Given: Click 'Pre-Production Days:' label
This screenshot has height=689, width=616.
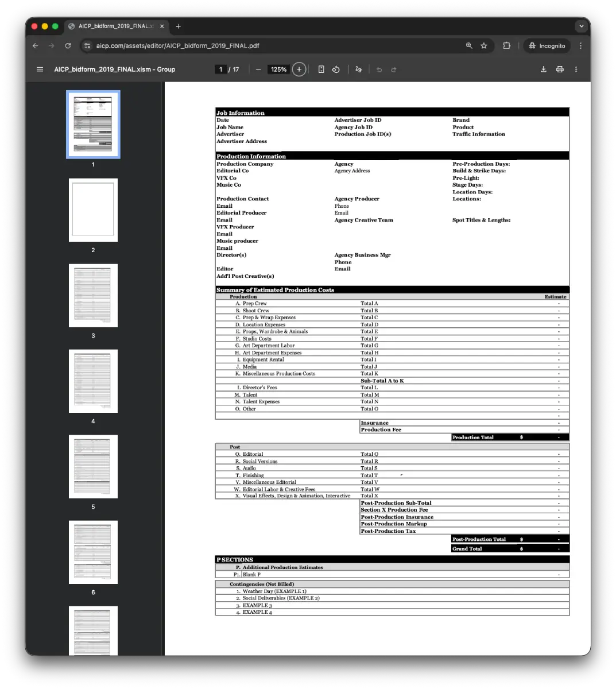Looking at the screenshot, I should (481, 164).
